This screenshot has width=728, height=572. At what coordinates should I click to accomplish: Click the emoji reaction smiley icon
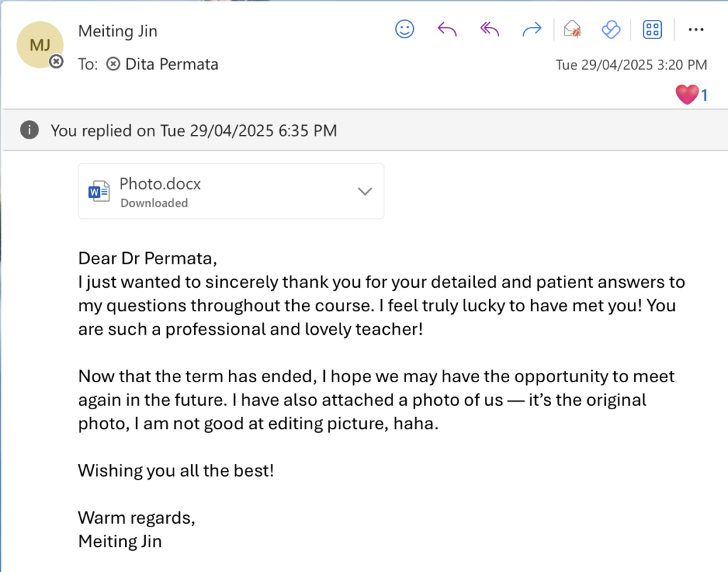405,29
